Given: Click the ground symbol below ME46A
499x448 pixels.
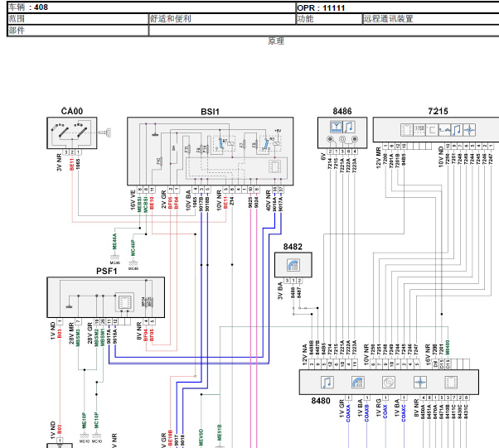Looking at the screenshot, I should tap(114, 258).
